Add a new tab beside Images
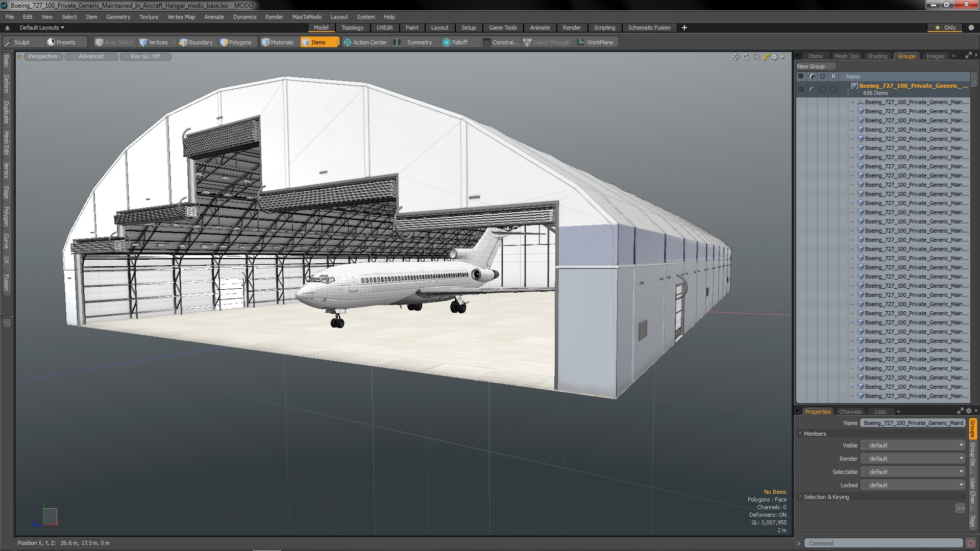The width and height of the screenshot is (980, 551). pyautogui.click(x=953, y=56)
